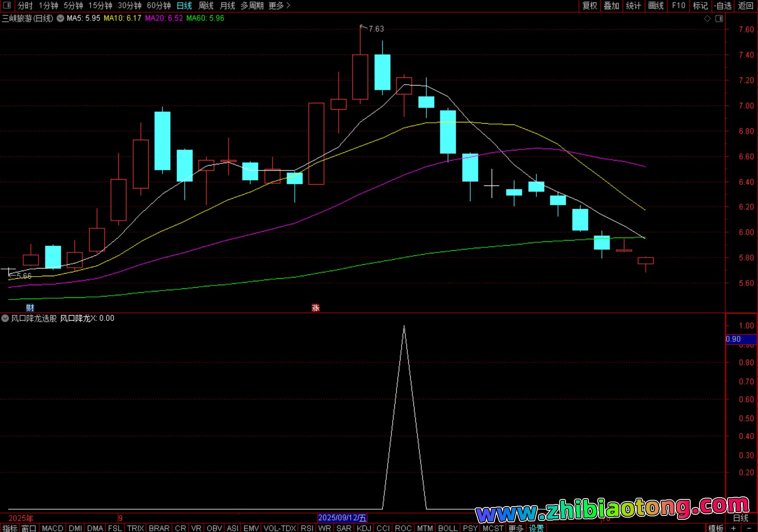
Task: Open the 画线 drawing tools
Action: pos(655,6)
